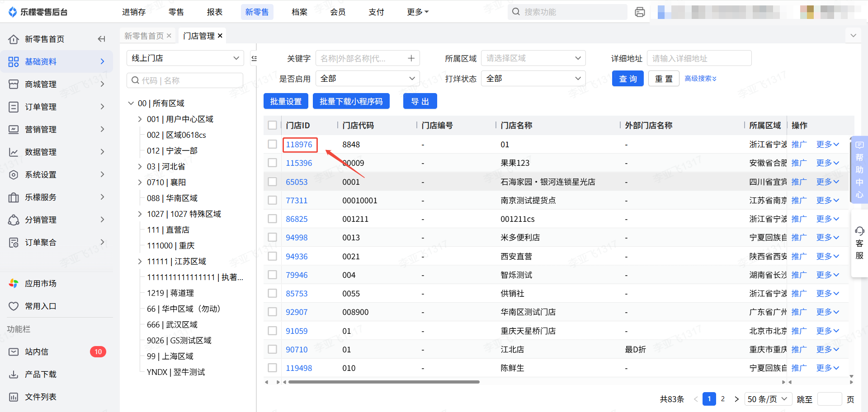Image resolution: width=868 pixels, height=412 pixels.
Task: Tick the select-all checkbox in table header
Action: click(x=272, y=125)
